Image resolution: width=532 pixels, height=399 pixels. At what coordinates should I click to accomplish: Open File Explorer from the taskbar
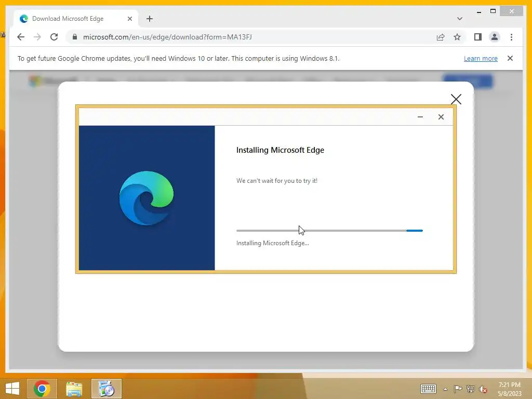point(74,389)
